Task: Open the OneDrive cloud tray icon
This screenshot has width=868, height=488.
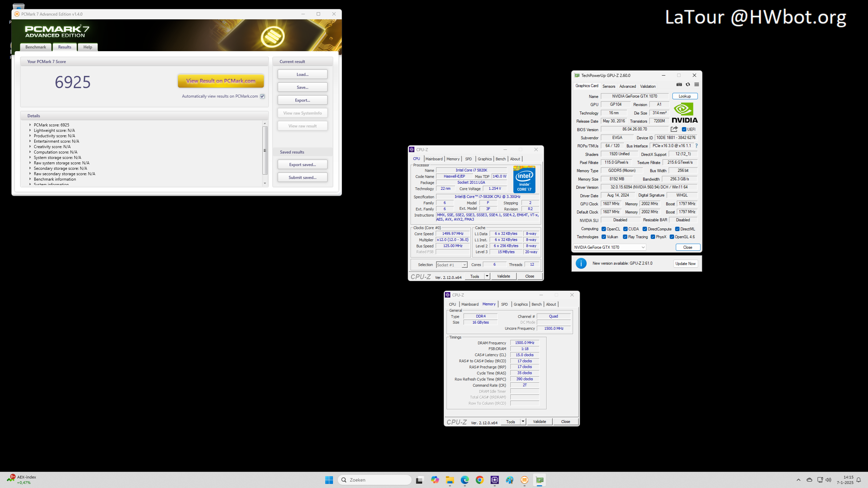Action: [x=809, y=480]
